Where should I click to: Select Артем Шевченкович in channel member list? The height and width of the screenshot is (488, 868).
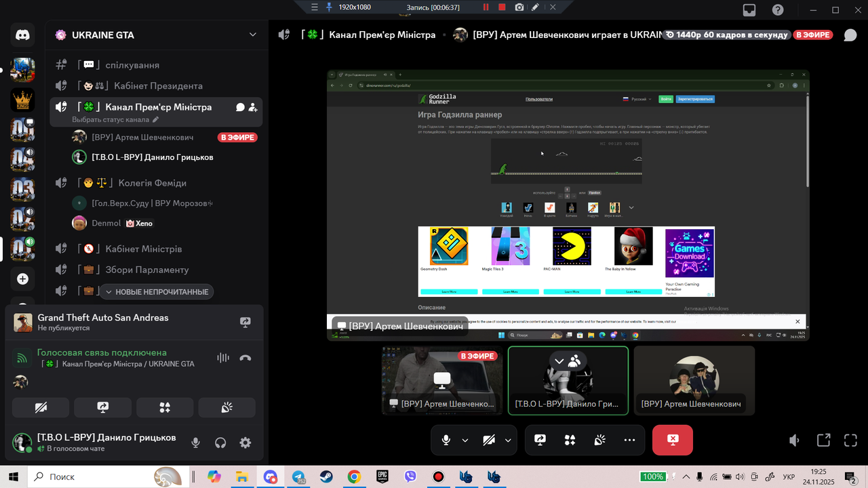(x=165, y=137)
